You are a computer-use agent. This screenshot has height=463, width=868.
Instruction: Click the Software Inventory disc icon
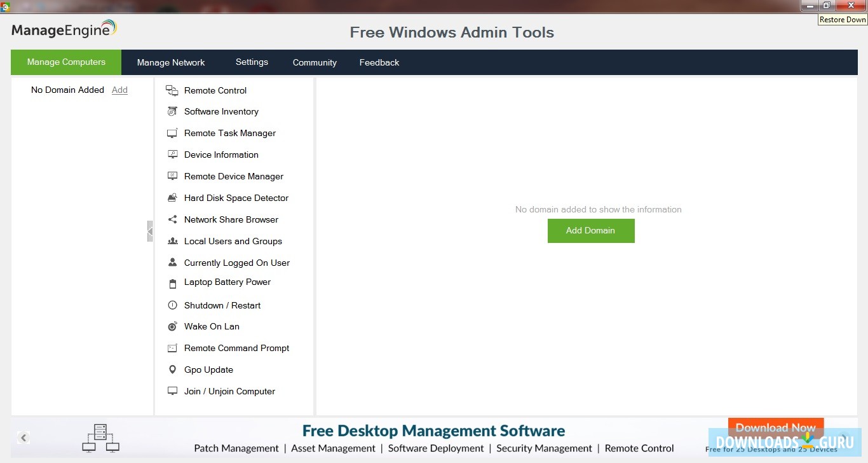[x=172, y=111]
